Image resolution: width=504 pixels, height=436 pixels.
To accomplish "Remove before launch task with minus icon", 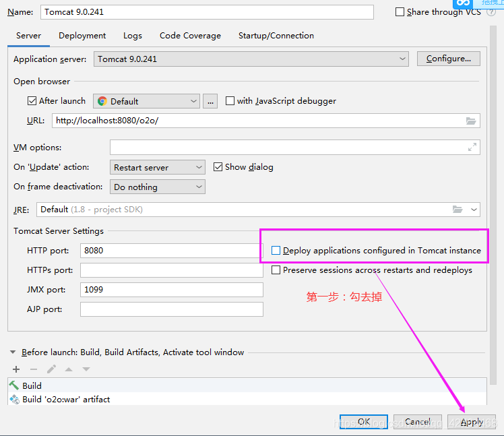I will 34,369.
